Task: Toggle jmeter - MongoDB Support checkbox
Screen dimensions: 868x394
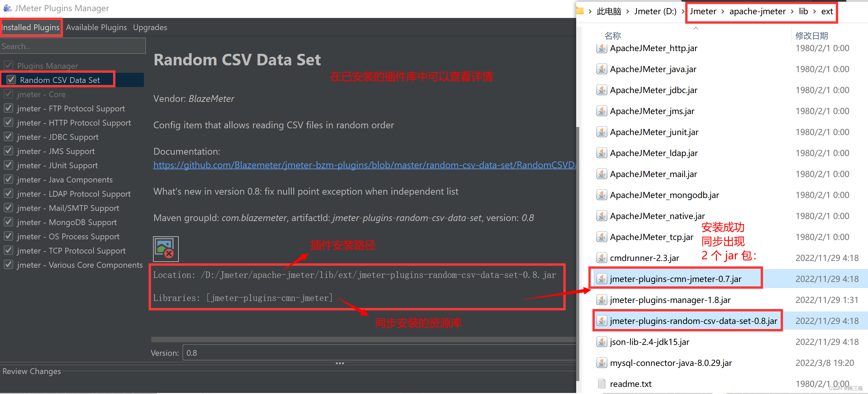Action: click(8, 222)
